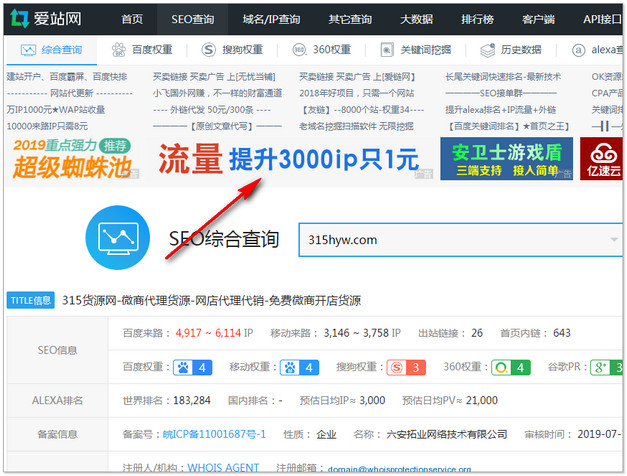Select the 综合查询 tab icon
The height and width of the screenshot is (476, 627).
click(x=28, y=50)
